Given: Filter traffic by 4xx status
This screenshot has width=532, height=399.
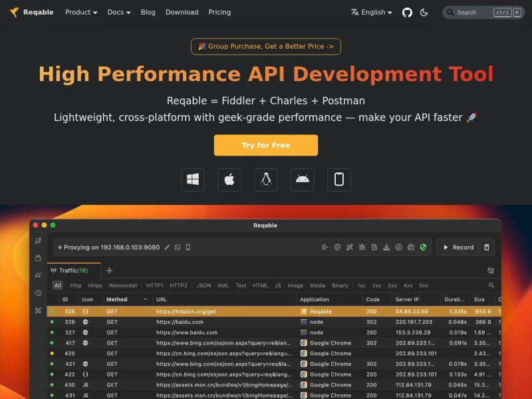Looking at the screenshot, I should [408, 285].
